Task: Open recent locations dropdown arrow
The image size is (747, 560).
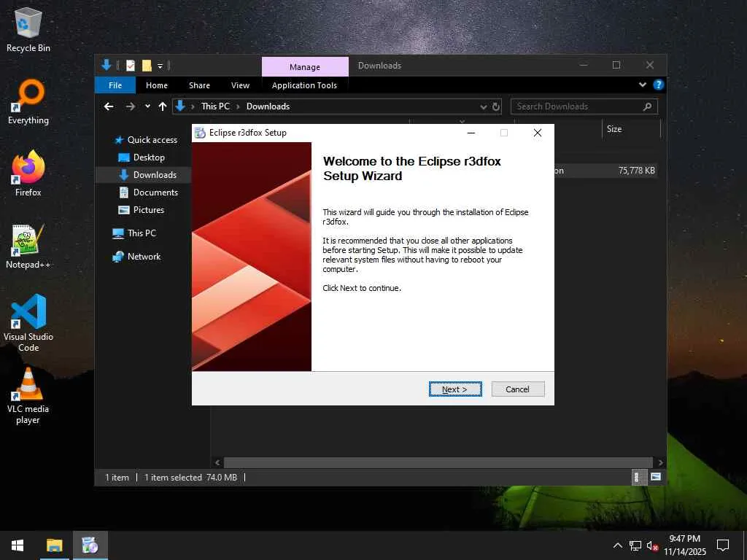Action: (x=147, y=106)
